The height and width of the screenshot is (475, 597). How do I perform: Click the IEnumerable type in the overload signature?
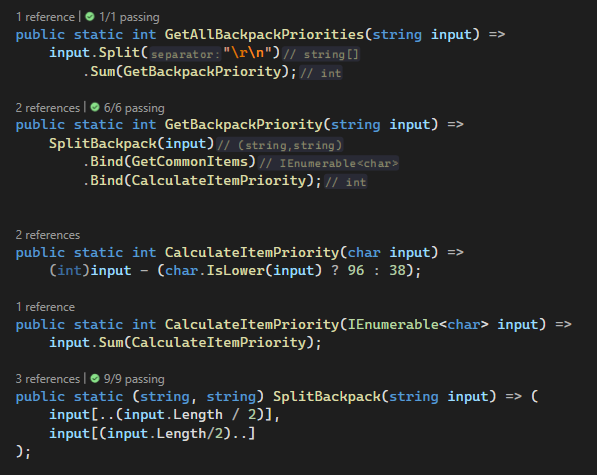(x=393, y=325)
